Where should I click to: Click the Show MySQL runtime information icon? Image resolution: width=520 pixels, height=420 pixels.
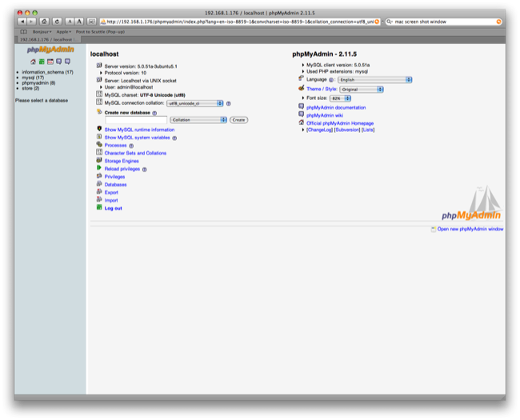coord(99,129)
